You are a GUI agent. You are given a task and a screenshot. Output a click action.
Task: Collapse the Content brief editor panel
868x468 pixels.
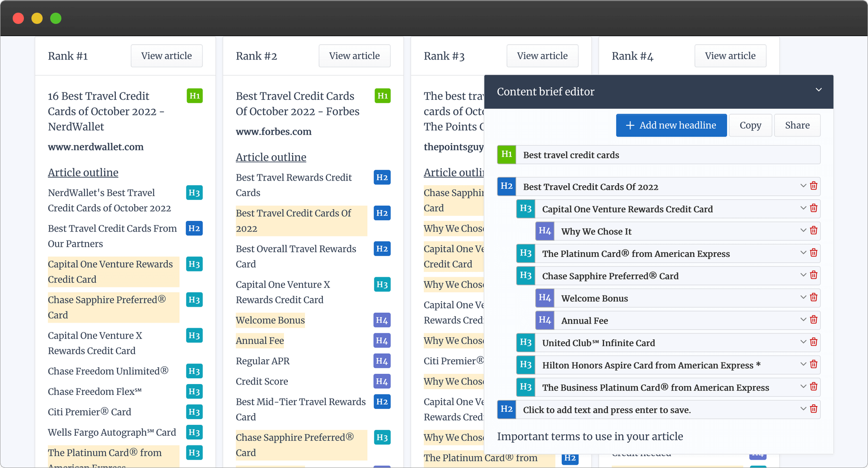click(819, 89)
